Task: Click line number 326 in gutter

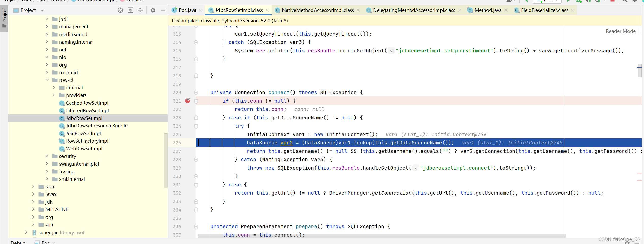Action: pos(177,143)
